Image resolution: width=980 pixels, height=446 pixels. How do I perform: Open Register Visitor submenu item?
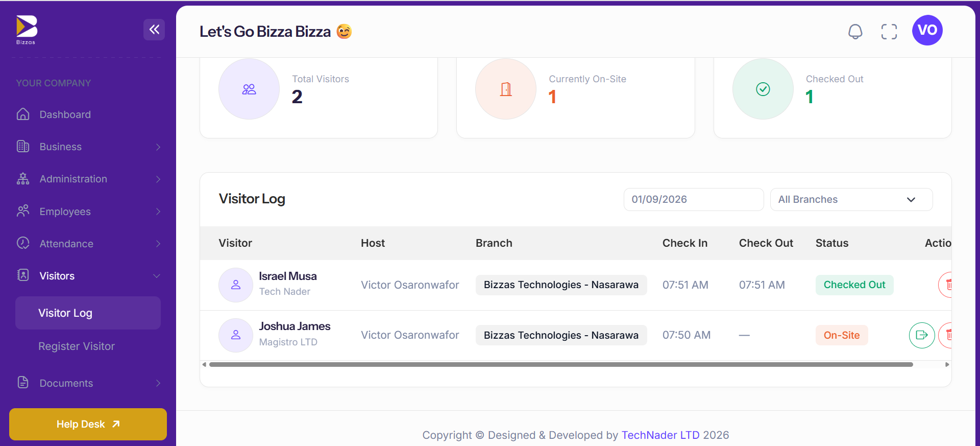[x=77, y=346]
